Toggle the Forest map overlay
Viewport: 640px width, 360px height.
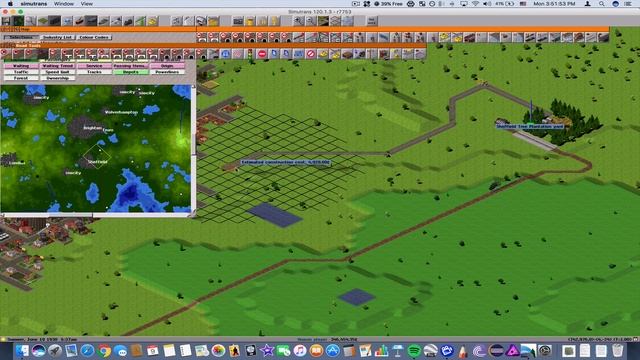tap(21, 78)
